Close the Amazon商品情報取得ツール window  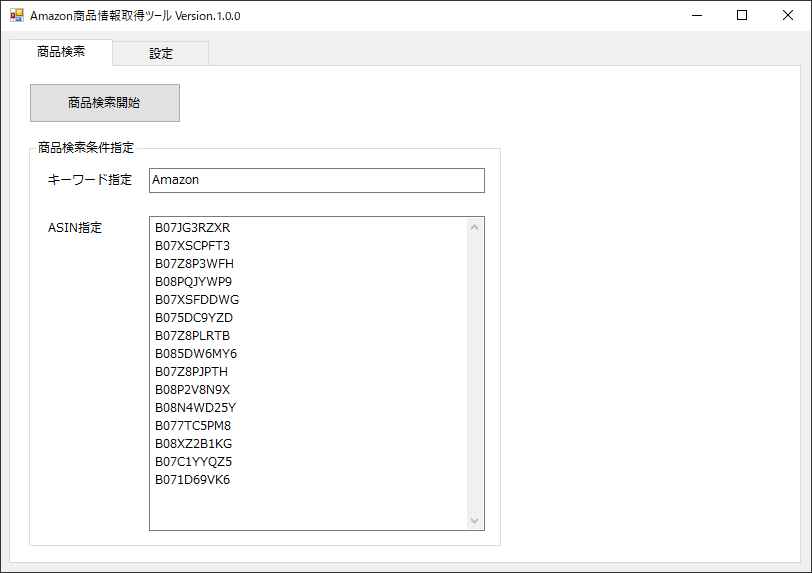click(x=788, y=16)
